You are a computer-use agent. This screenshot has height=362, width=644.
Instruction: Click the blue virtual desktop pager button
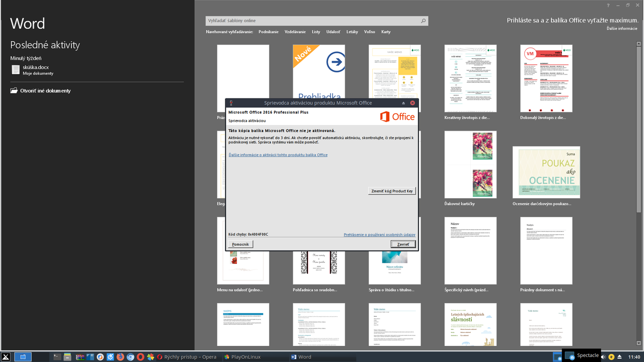point(23,357)
